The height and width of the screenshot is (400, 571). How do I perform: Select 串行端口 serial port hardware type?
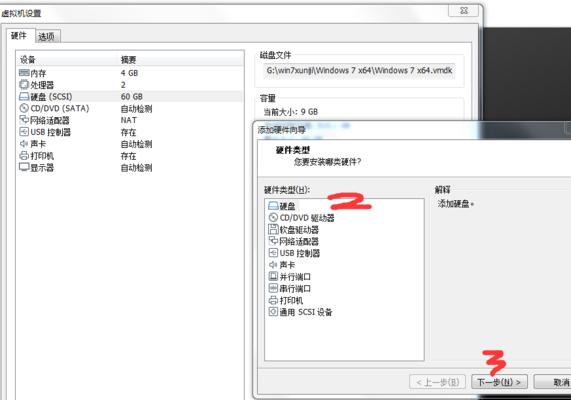point(290,289)
